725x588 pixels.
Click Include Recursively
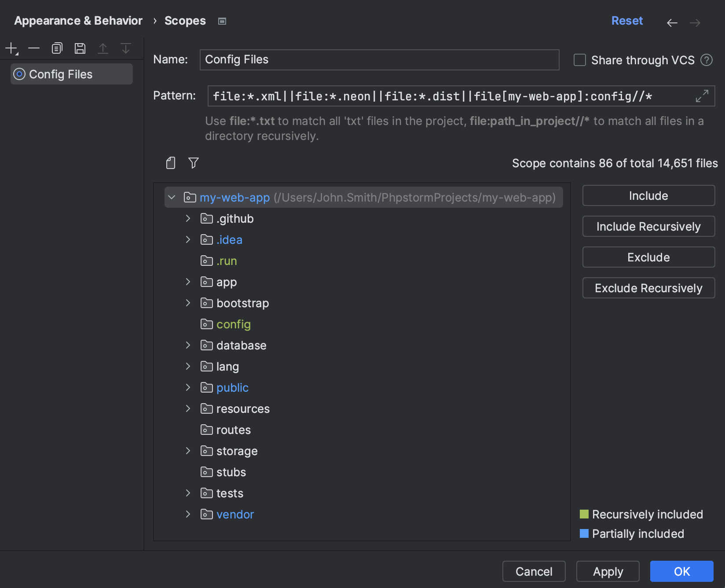click(x=648, y=226)
